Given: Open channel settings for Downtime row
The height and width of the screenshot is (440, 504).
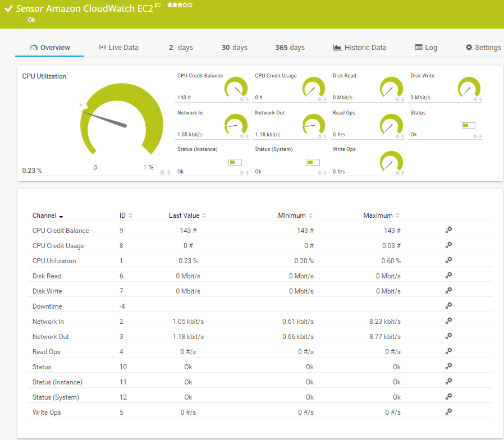Looking at the screenshot, I should point(448,306).
